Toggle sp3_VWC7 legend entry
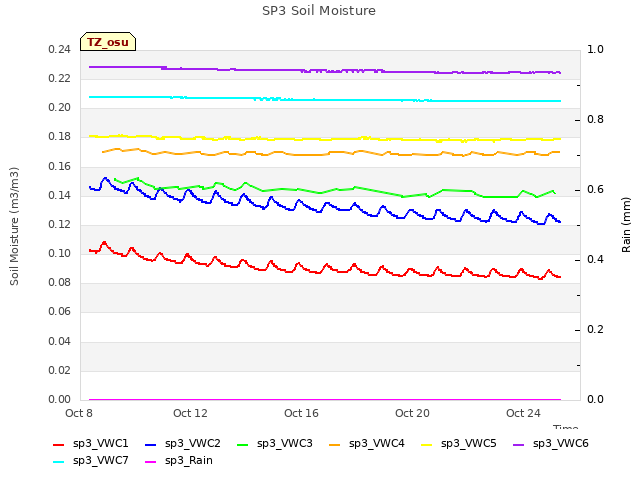Image resolution: width=640 pixels, height=480 pixels. click(x=91, y=460)
